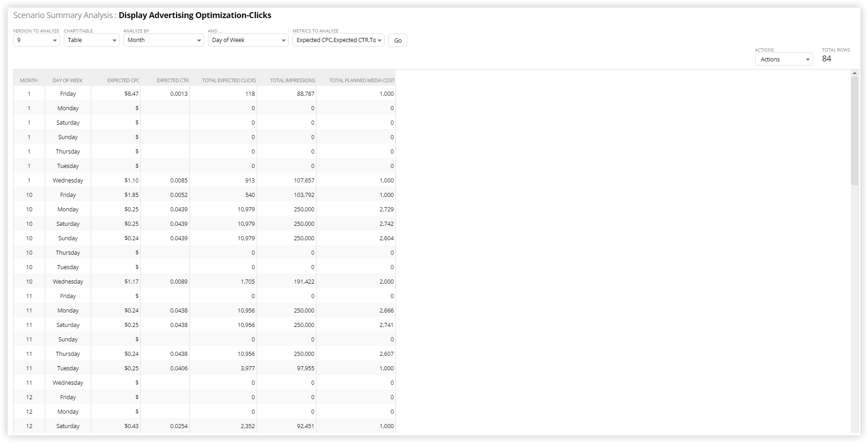Image resolution: width=868 pixels, height=443 pixels.
Task: Click the 2,666 media cost cell
Action: point(356,311)
